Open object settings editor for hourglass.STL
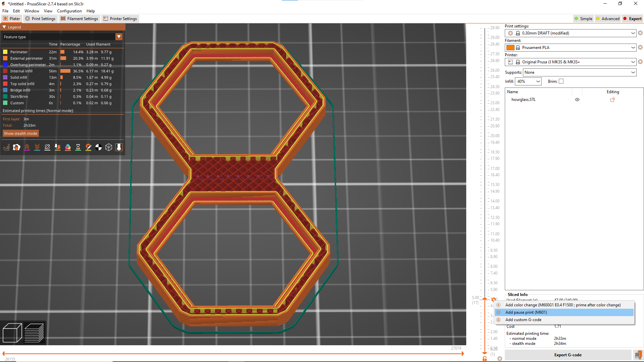The image size is (644, 362). coord(612,100)
